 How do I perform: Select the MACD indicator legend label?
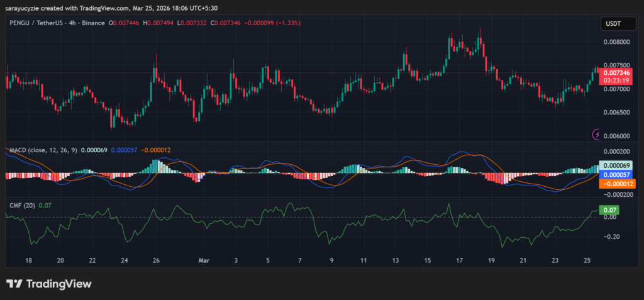tap(43, 150)
